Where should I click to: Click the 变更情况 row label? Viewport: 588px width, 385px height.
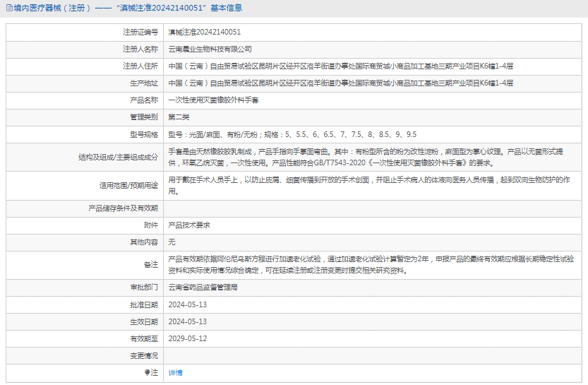pos(144,355)
